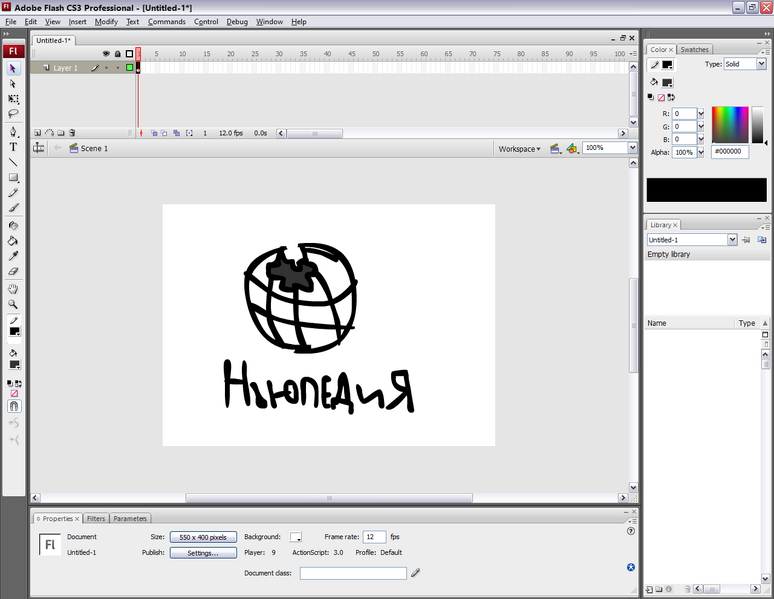774x599 pixels.
Task: Toggle outline square of Layer 1
Action: 129,68
